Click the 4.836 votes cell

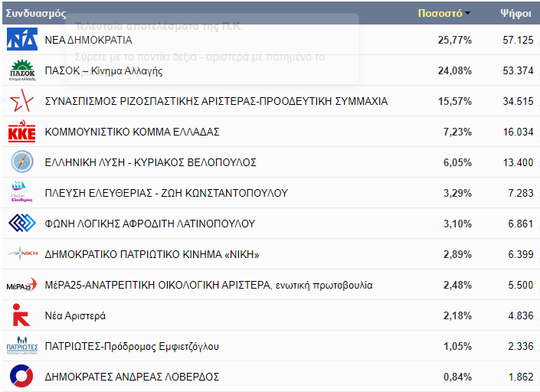521,316
